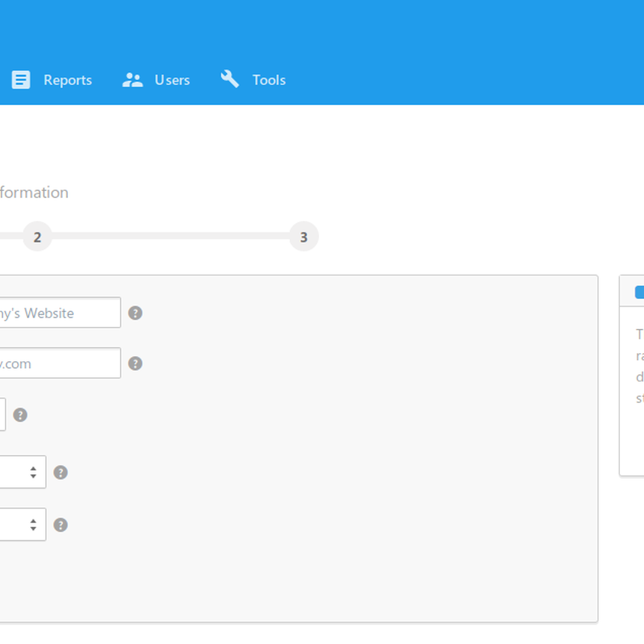Click the short third input box
This screenshot has width=644, height=644.
coord(2,415)
